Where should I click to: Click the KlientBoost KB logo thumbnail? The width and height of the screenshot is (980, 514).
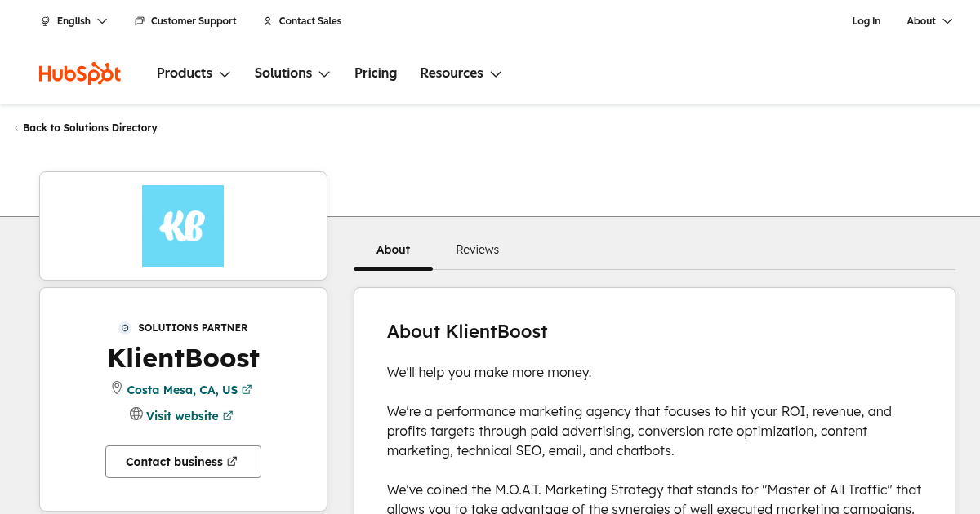183,226
